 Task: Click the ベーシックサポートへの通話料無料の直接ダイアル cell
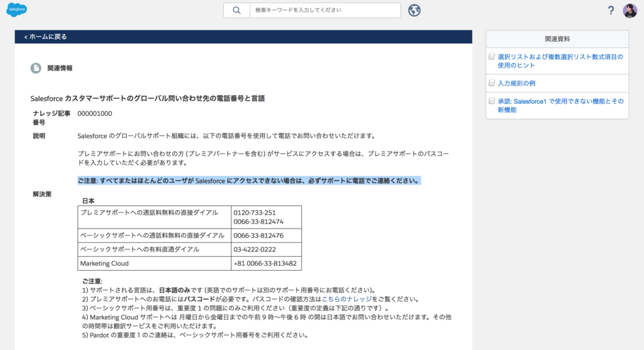click(x=155, y=235)
